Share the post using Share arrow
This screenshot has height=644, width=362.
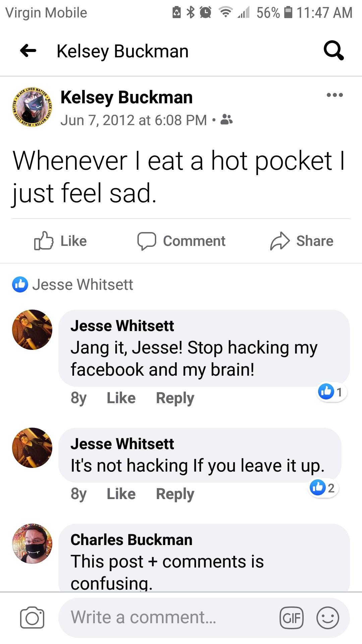(302, 241)
